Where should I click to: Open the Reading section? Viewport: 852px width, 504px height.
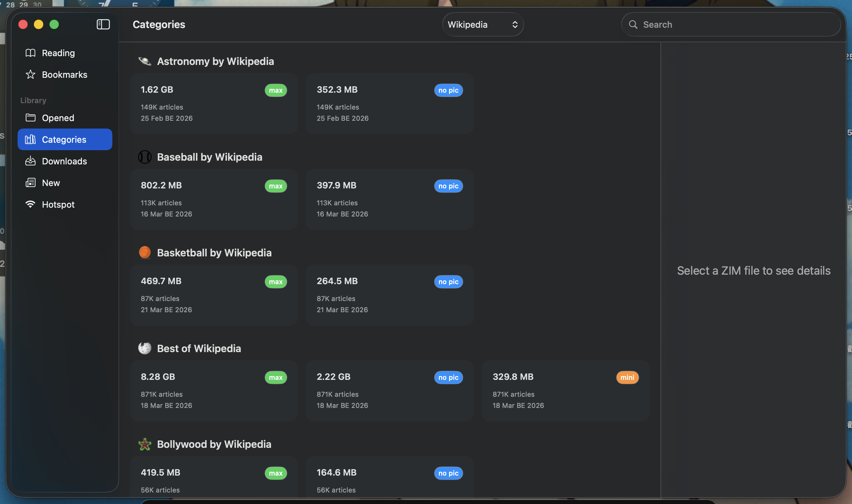pyautogui.click(x=65, y=53)
